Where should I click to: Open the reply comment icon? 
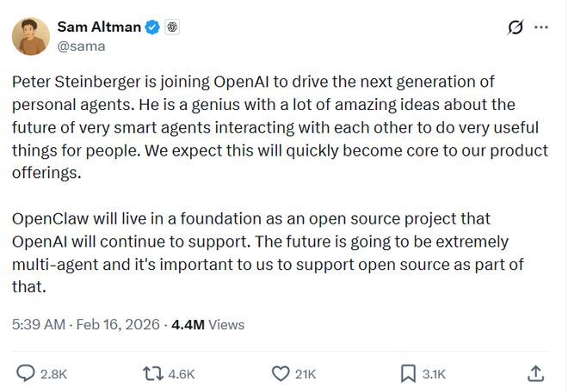point(27,373)
